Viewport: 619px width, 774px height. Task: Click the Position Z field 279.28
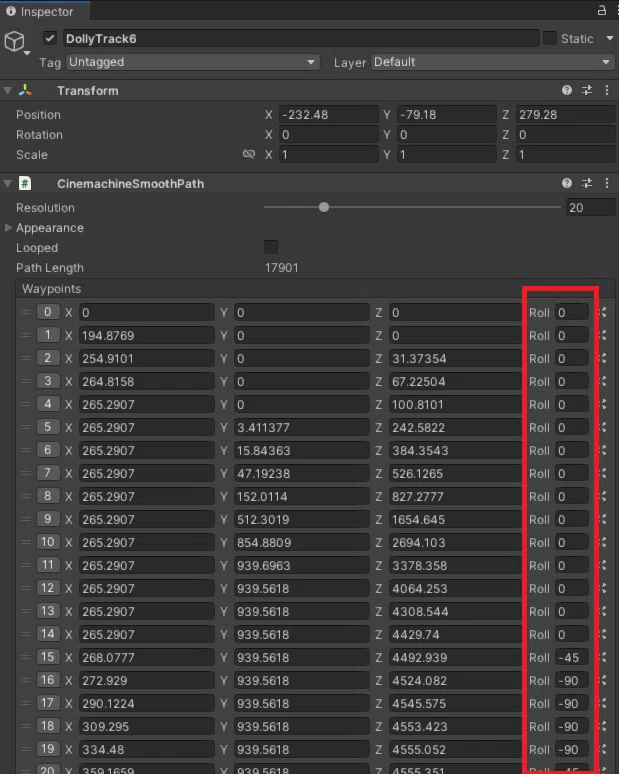coord(565,115)
